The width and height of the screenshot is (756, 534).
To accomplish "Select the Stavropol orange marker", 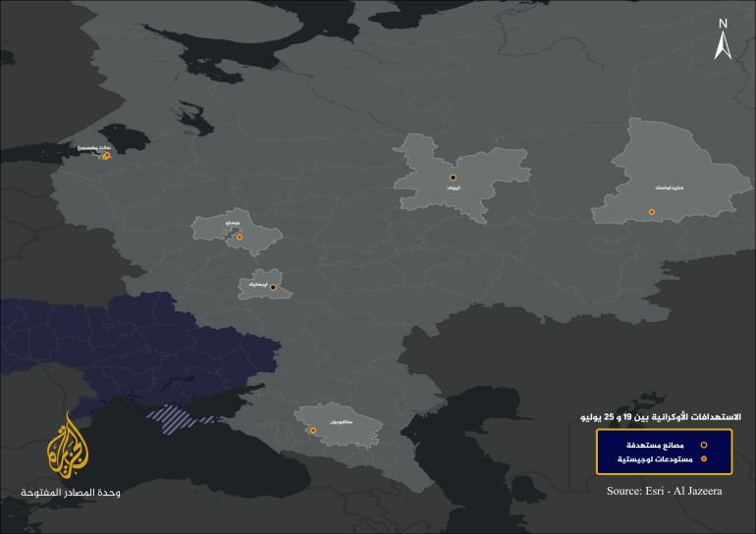I will coord(313,430).
